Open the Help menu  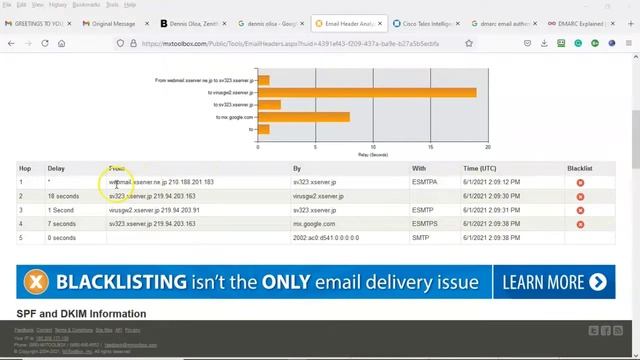pyautogui.click(x=130, y=5)
